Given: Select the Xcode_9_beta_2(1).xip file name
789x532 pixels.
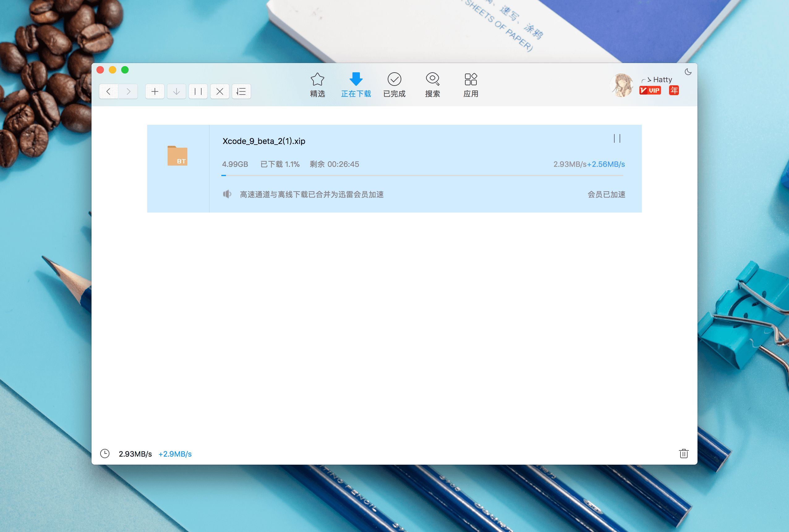Looking at the screenshot, I should pyautogui.click(x=264, y=141).
